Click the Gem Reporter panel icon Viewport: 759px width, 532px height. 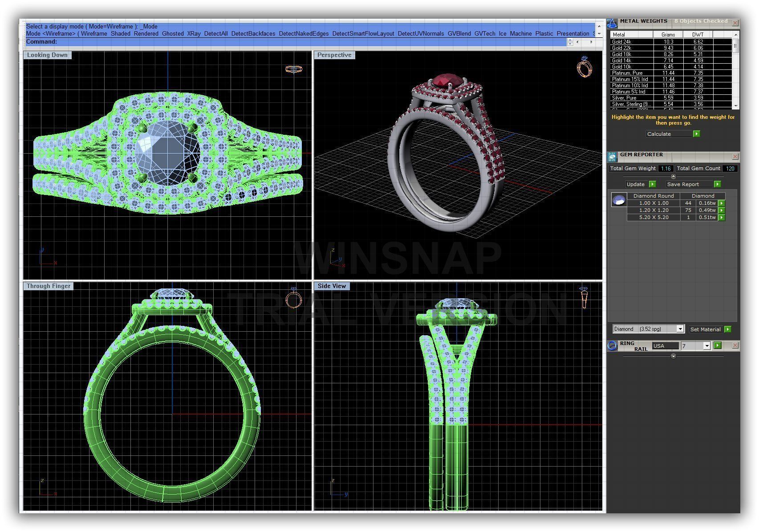click(612, 156)
